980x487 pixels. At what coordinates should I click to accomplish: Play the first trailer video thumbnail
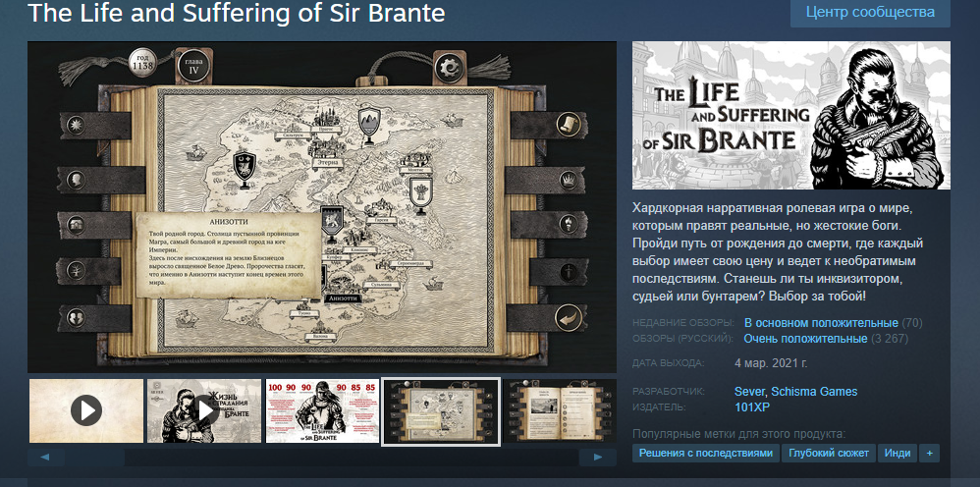pos(86,410)
